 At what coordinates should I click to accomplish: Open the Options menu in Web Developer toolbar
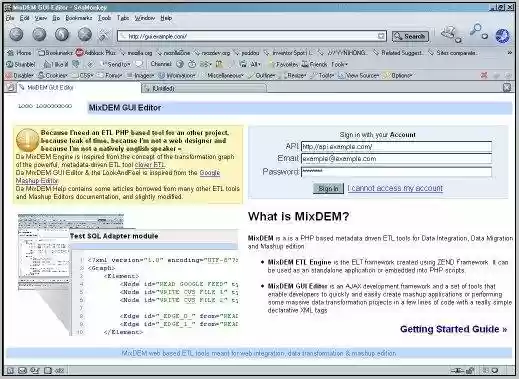coord(398,76)
